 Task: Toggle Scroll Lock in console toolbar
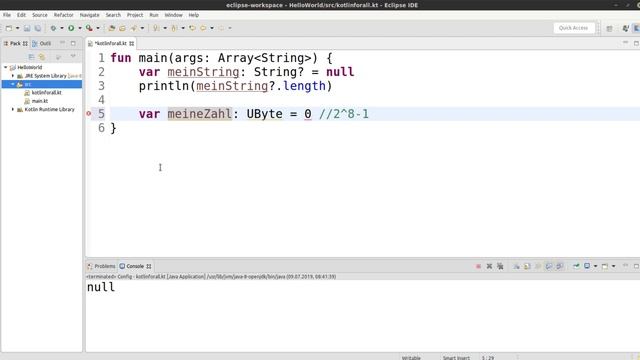click(527, 267)
